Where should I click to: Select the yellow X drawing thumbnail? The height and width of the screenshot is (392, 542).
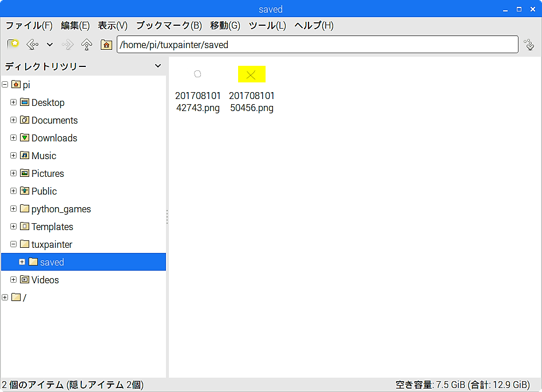coord(252,74)
